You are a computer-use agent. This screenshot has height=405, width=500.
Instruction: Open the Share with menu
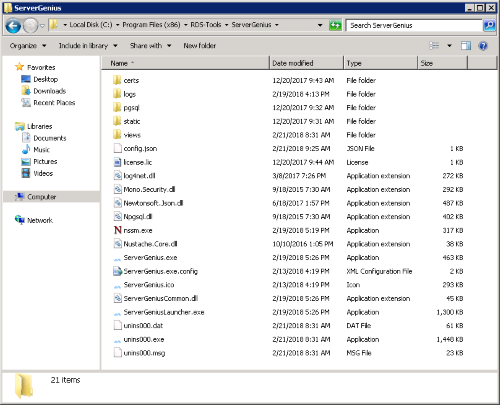point(150,46)
